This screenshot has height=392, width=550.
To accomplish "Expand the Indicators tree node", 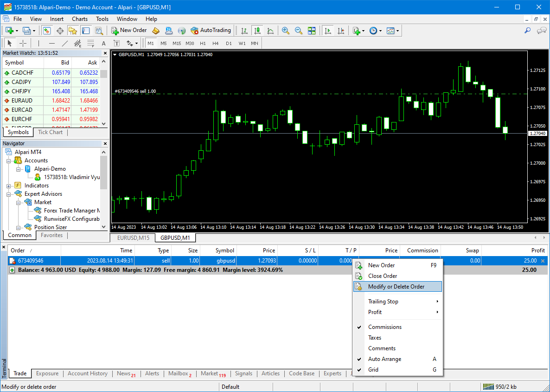I will pos(8,186).
